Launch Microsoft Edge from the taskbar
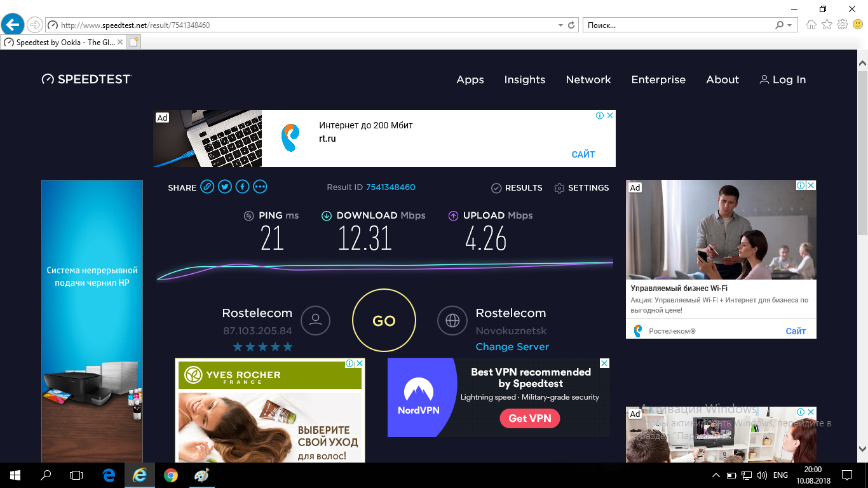Image resolution: width=868 pixels, height=488 pixels. [109, 475]
